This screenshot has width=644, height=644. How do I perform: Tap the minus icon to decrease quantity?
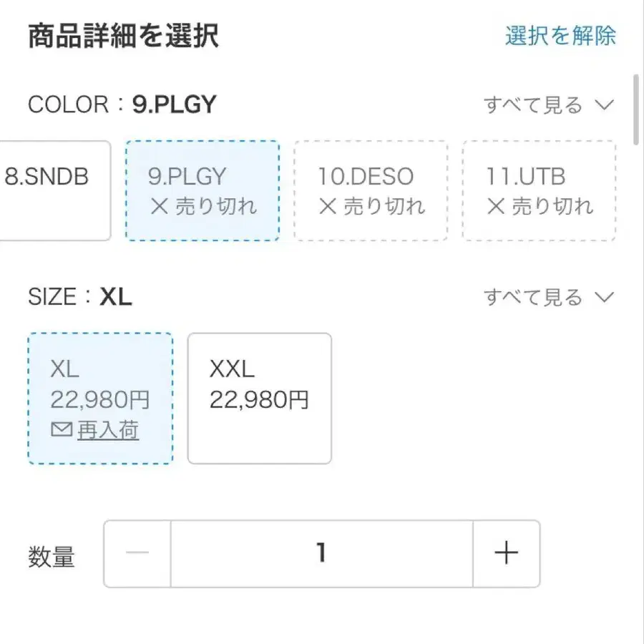136,552
